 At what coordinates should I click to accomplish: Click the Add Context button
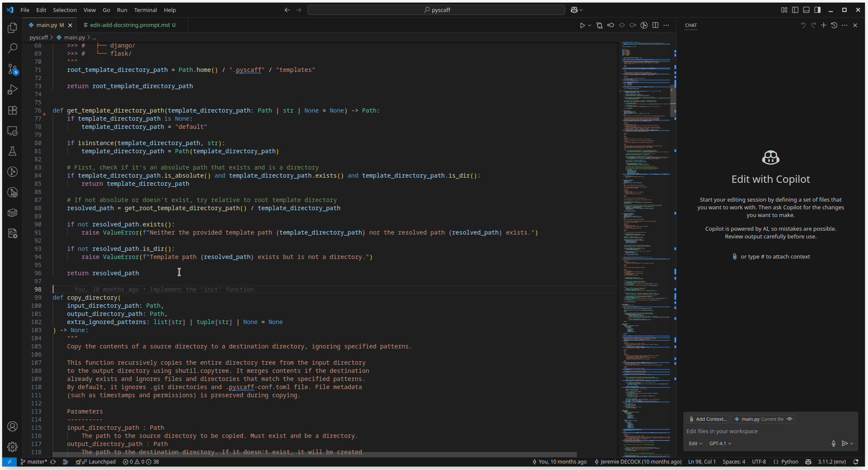point(707,419)
